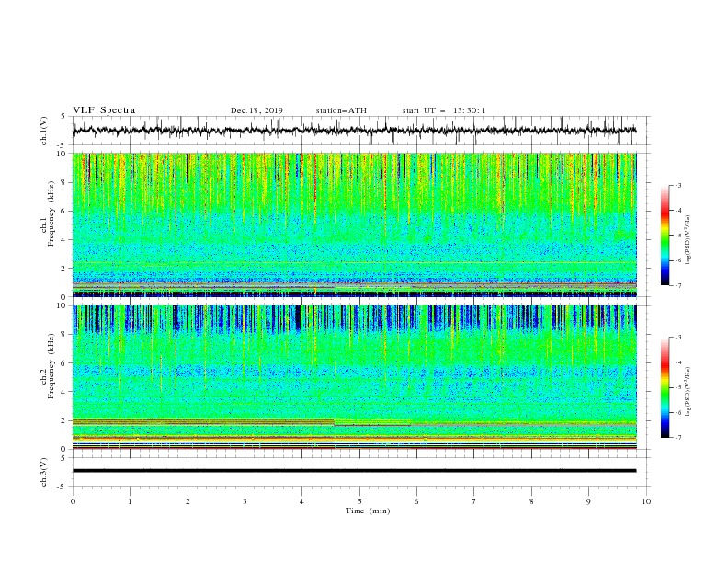This screenshot has width=728, height=563.
Task: Click the ch.2 frequency axis "2" tick
Action: [x=64, y=420]
